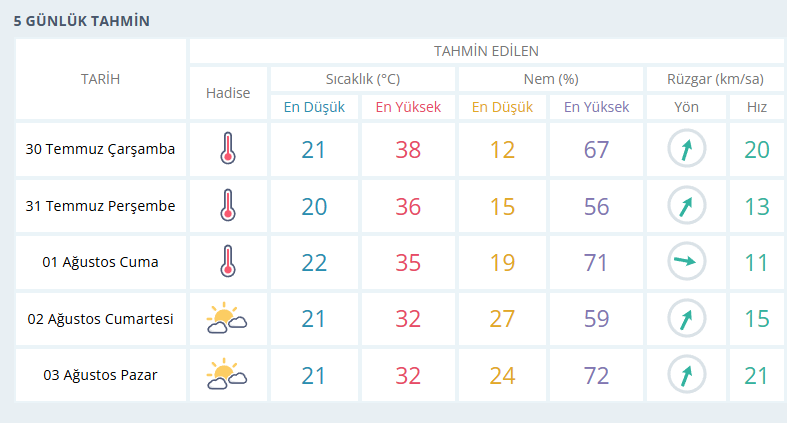Select the 30 Temmuz Çarşamba date cell
Viewport: 787px width, 423px height.
coord(100,149)
